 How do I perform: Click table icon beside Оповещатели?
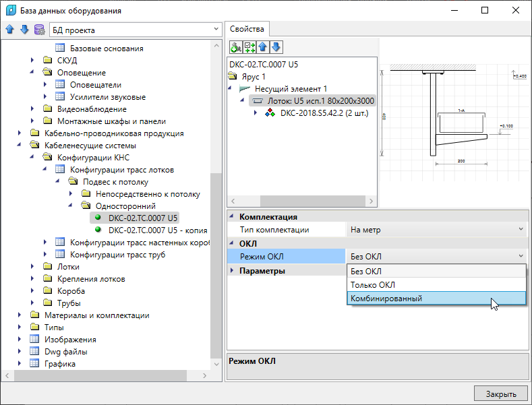(x=60, y=84)
